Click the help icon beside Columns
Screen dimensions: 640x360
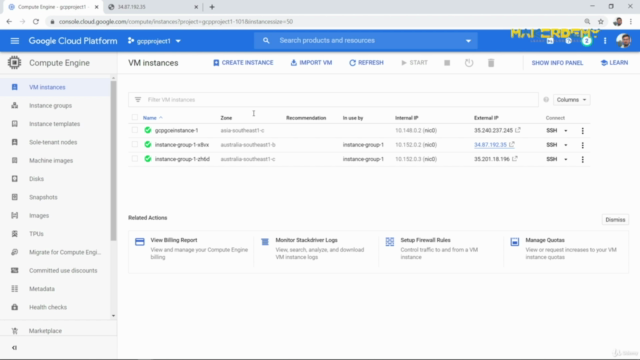(x=546, y=100)
